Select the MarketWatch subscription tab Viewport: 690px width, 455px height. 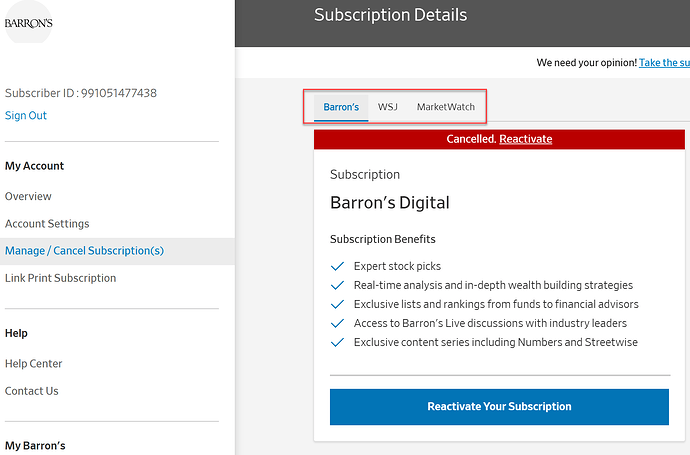pyautogui.click(x=445, y=107)
